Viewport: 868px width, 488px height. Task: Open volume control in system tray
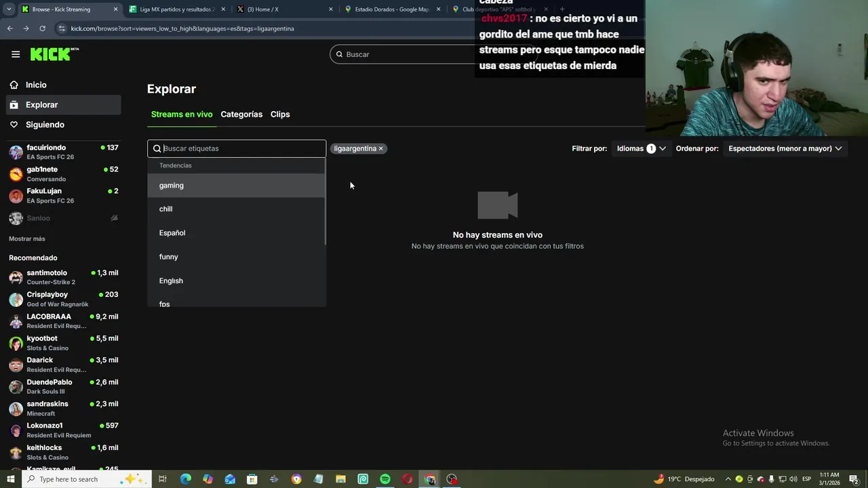[793, 479]
